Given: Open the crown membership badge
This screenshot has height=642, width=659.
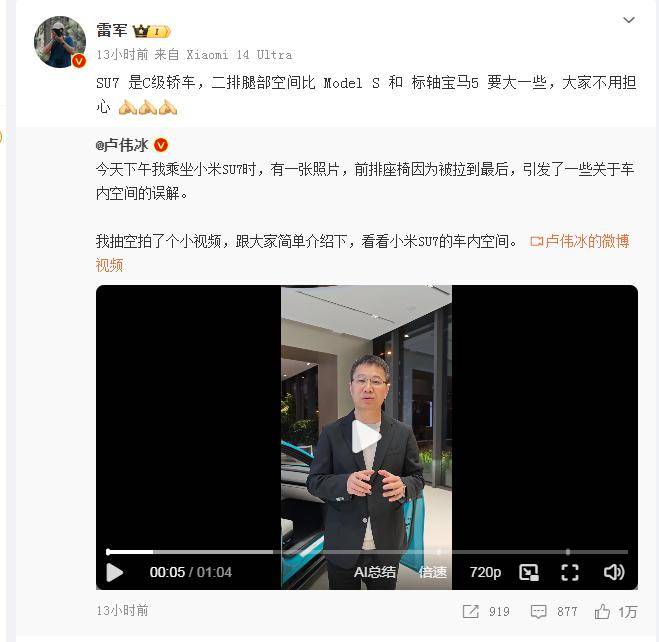Looking at the screenshot, I should pos(151,31).
